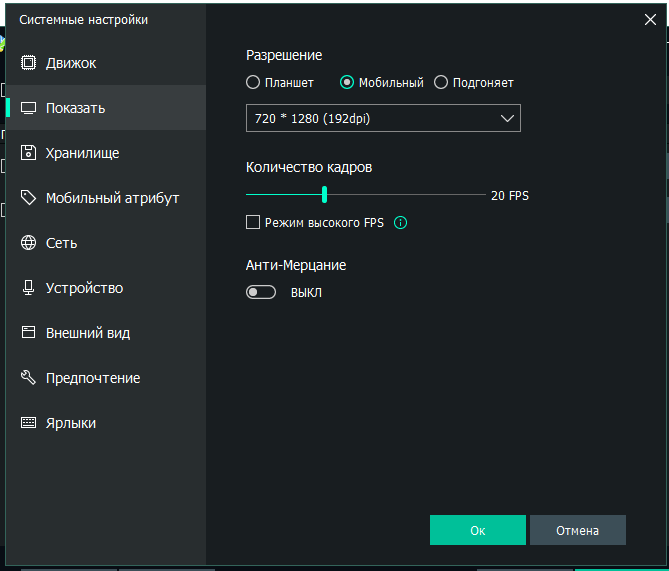The width and height of the screenshot is (669, 571).
Task: Click the keyboard icon beside Ярлыки
Action: tap(28, 423)
